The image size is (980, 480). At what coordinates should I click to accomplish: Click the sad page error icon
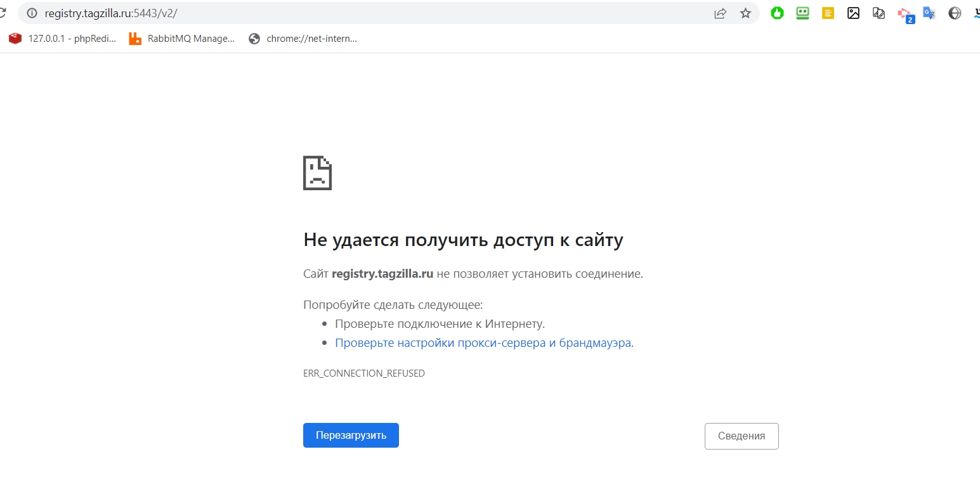coord(317,172)
